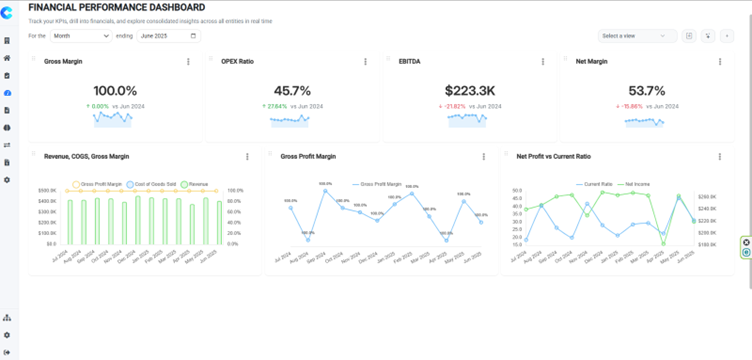
Task: Click the -15.86% change indicator
Action: point(630,106)
